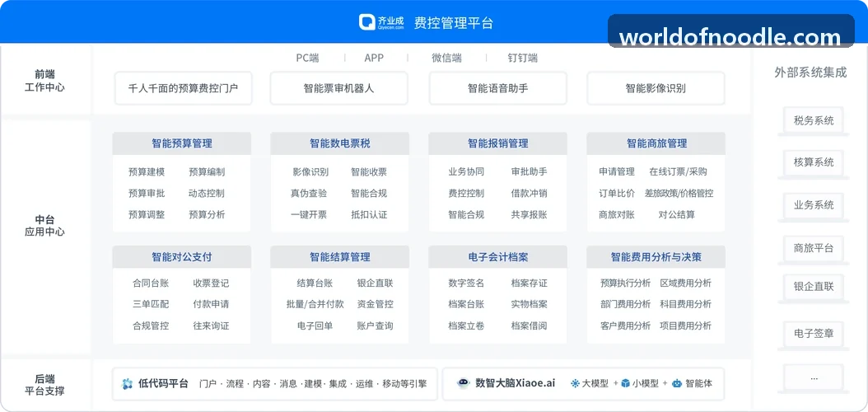The image size is (868, 412).
Task: Click the 业务系统 external system card
Action: point(814,205)
